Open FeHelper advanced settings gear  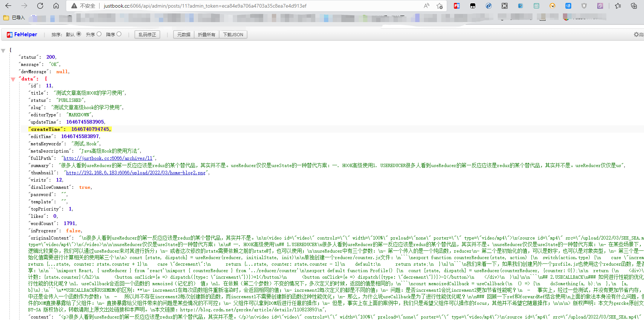coord(636,34)
